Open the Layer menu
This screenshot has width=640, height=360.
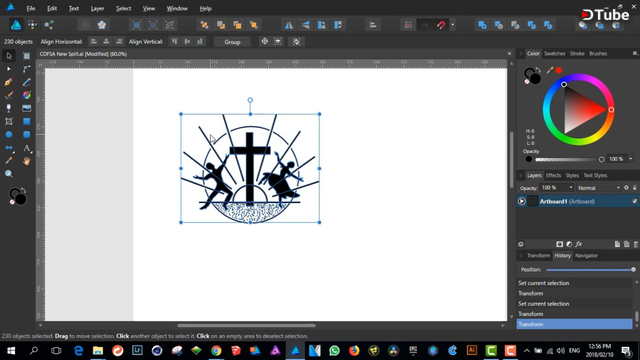tap(97, 8)
